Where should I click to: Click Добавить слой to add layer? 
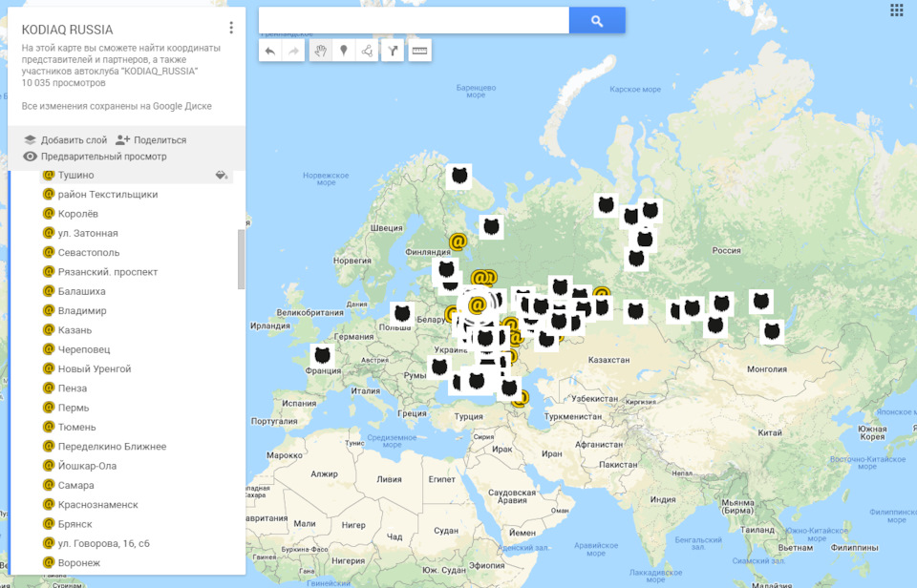tap(66, 140)
